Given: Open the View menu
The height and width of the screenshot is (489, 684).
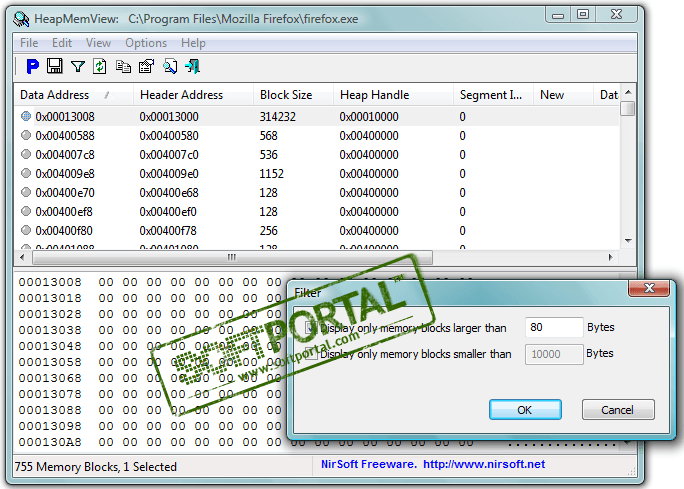Looking at the screenshot, I should point(98,43).
